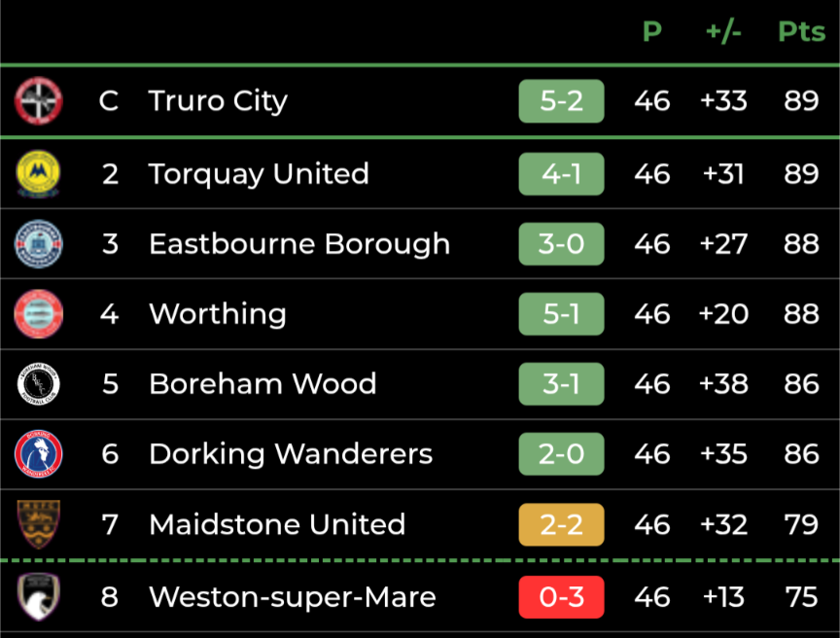Sort table by Pts column header
The width and height of the screenshot is (840, 638).
point(801,31)
